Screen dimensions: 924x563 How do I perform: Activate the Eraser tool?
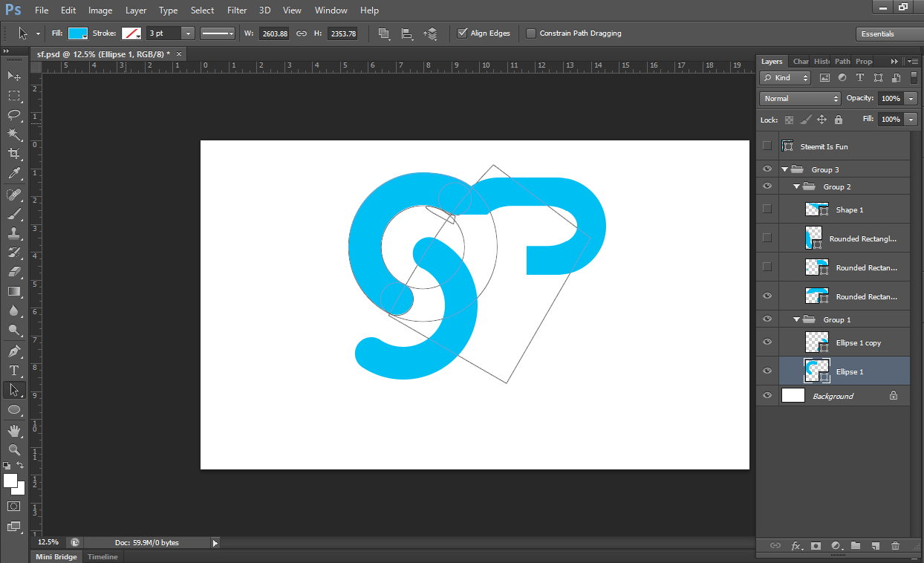[x=14, y=272]
